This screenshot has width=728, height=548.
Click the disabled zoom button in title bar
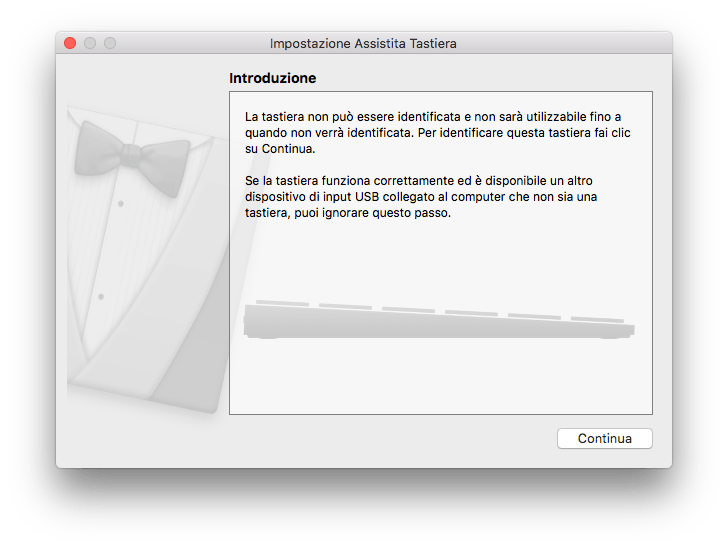[110, 43]
